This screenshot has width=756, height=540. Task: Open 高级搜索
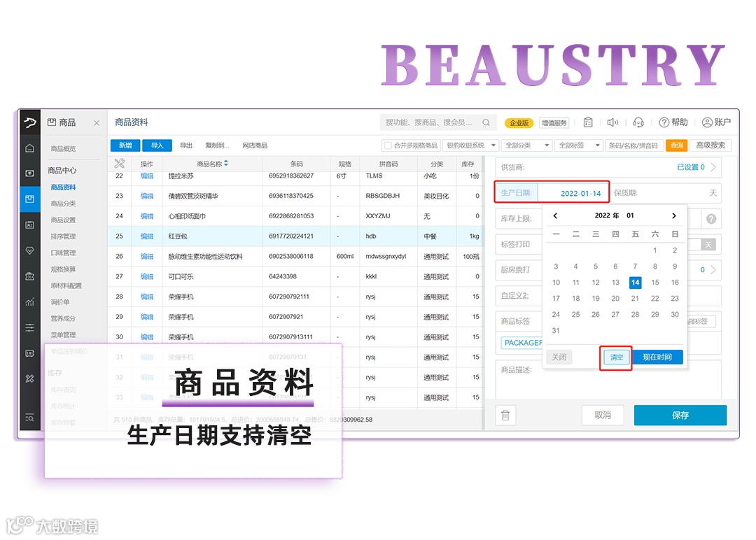(x=710, y=145)
